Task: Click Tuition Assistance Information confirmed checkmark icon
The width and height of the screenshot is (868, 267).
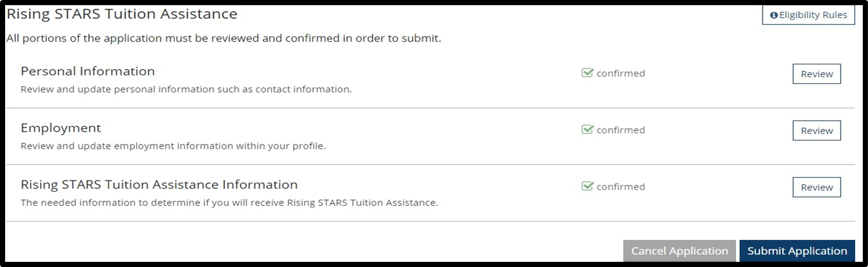Action: coord(588,185)
